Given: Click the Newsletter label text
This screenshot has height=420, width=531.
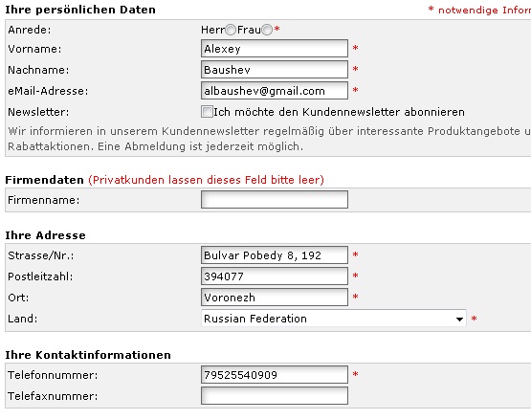Looking at the screenshot, I should click(38, 112).
